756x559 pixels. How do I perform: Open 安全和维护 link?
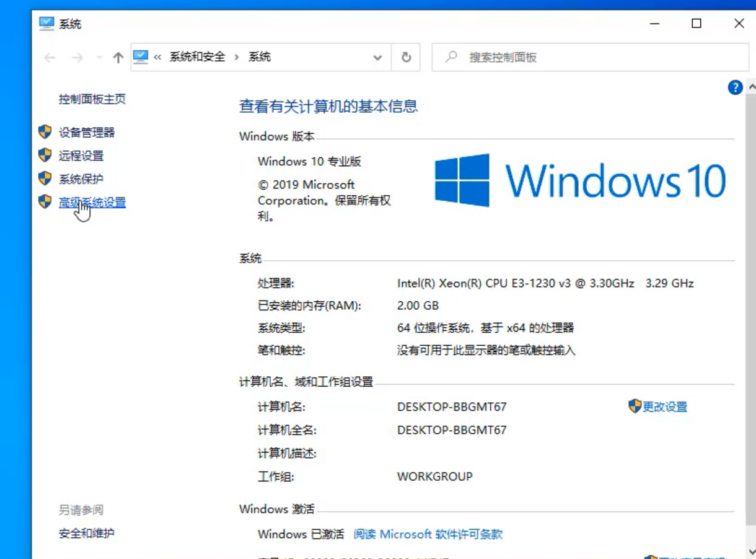coord(87,534)
